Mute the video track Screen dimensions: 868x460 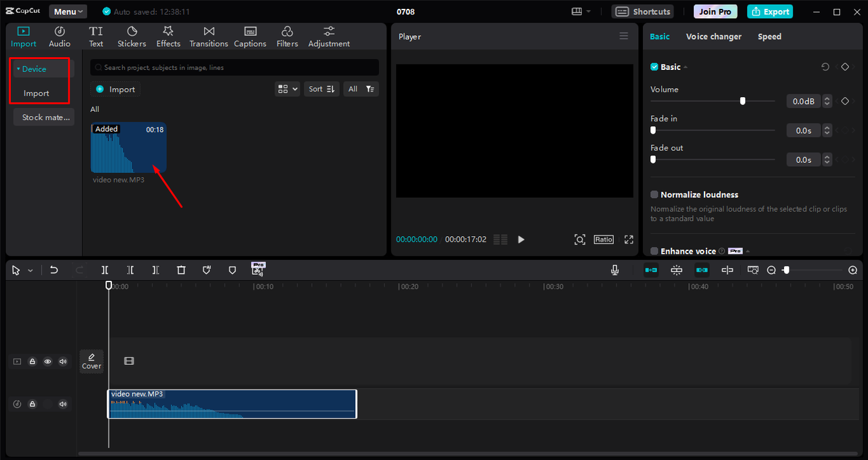coord(63,362)
